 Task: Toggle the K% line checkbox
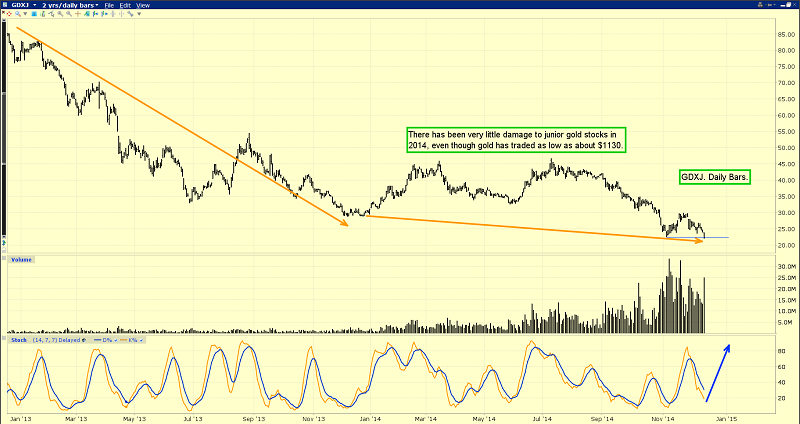141,340
